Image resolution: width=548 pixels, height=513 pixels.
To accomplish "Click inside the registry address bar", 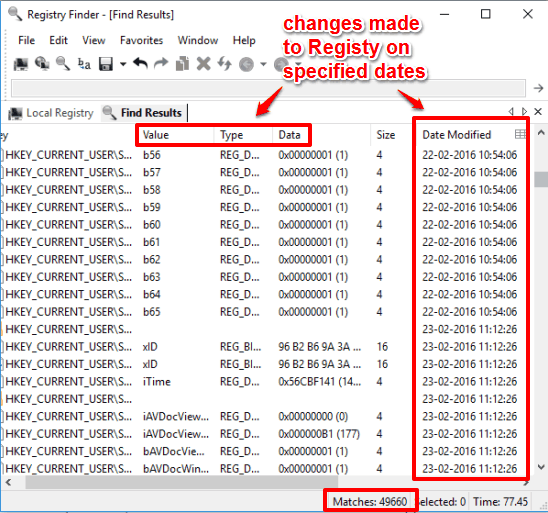I will point(268,88).
